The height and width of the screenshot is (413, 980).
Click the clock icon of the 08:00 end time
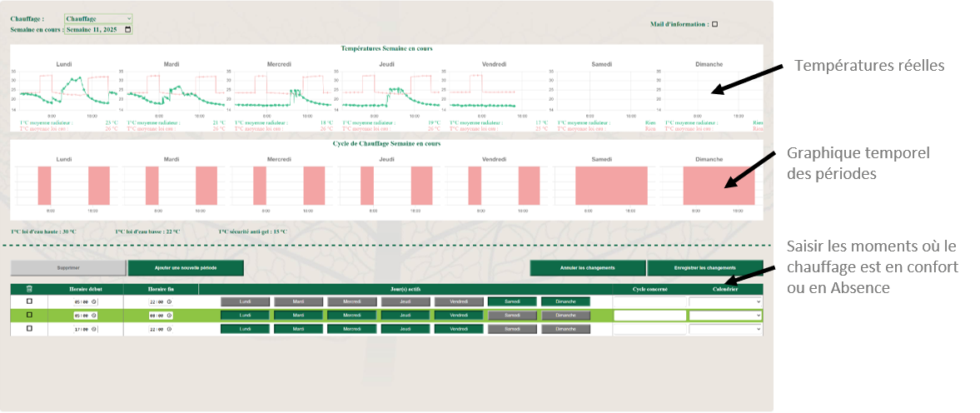click(x=170, y=316)
